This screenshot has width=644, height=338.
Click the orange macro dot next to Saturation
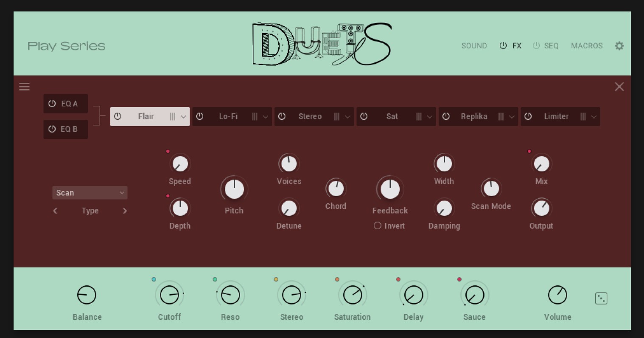337,279
